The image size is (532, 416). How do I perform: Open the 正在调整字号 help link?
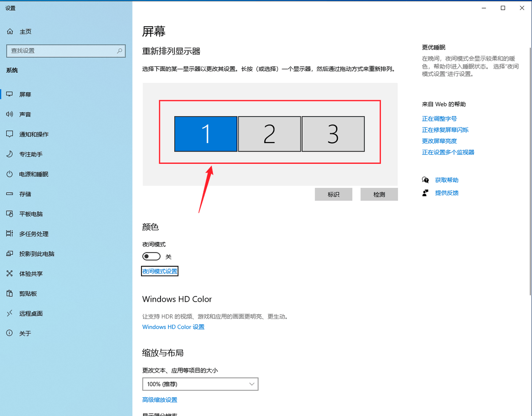pos(439,119)
